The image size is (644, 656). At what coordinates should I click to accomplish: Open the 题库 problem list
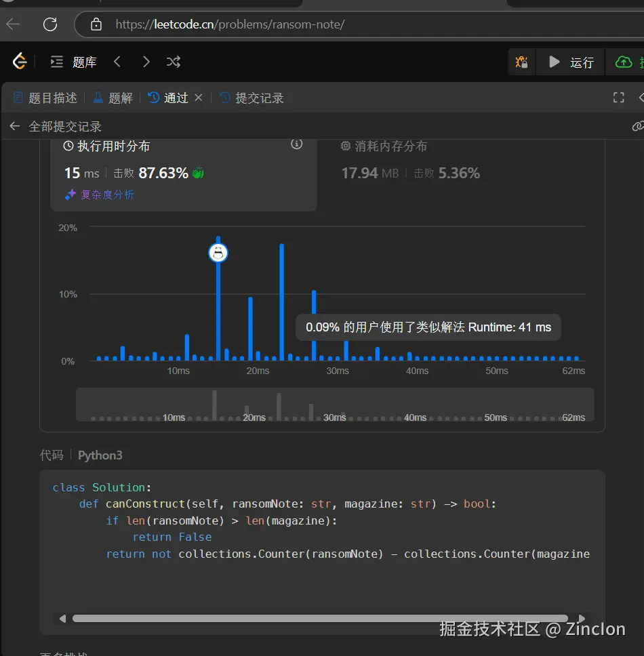point(74,62)
